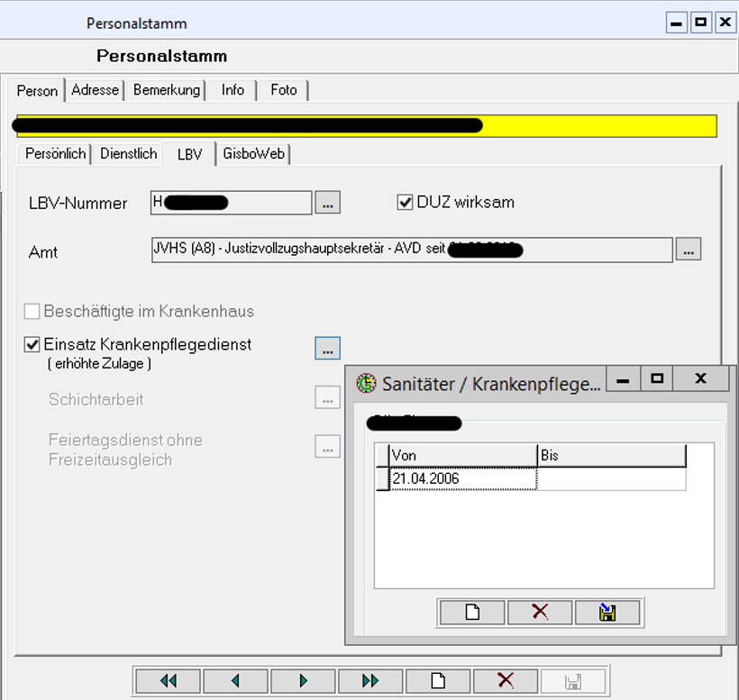Screen dimensions: 739x700
Task: Minimize the Personalstamm window
Action: pos(676,23)
